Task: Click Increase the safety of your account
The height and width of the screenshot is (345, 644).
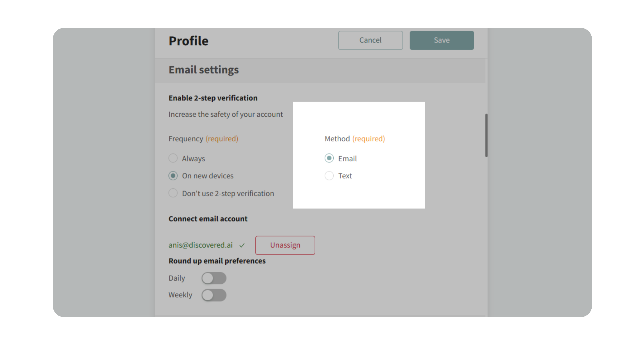Action: (x=225, y=114)
